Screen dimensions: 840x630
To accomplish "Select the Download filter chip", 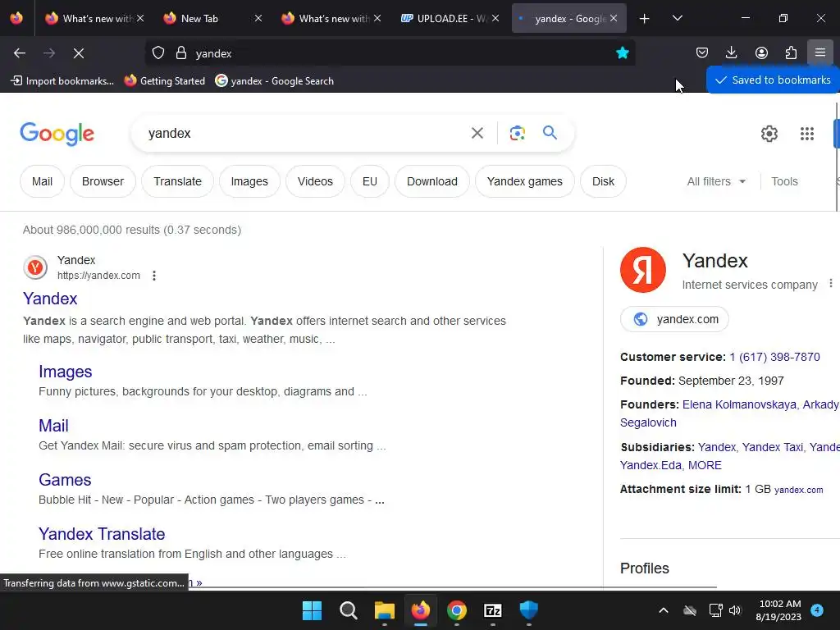I will 431,181.
